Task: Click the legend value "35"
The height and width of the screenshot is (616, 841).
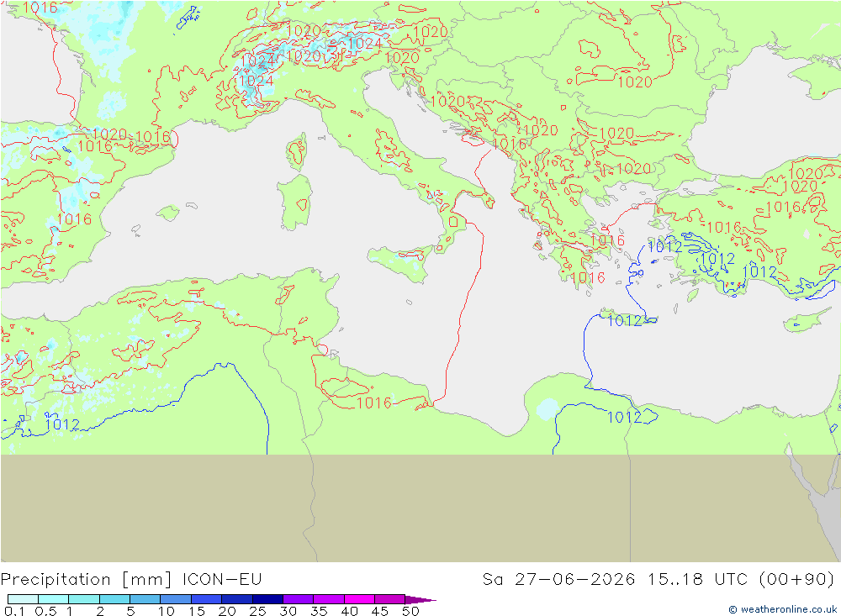Action: 319,611
